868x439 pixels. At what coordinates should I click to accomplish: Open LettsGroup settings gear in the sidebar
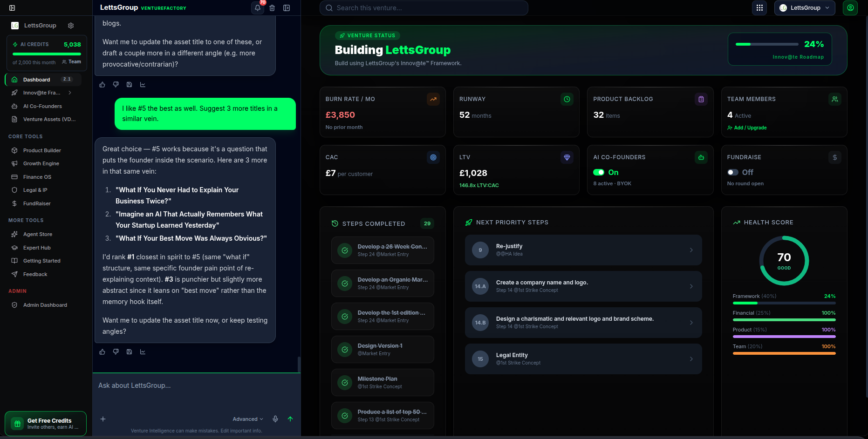click(x=71, y=26)
